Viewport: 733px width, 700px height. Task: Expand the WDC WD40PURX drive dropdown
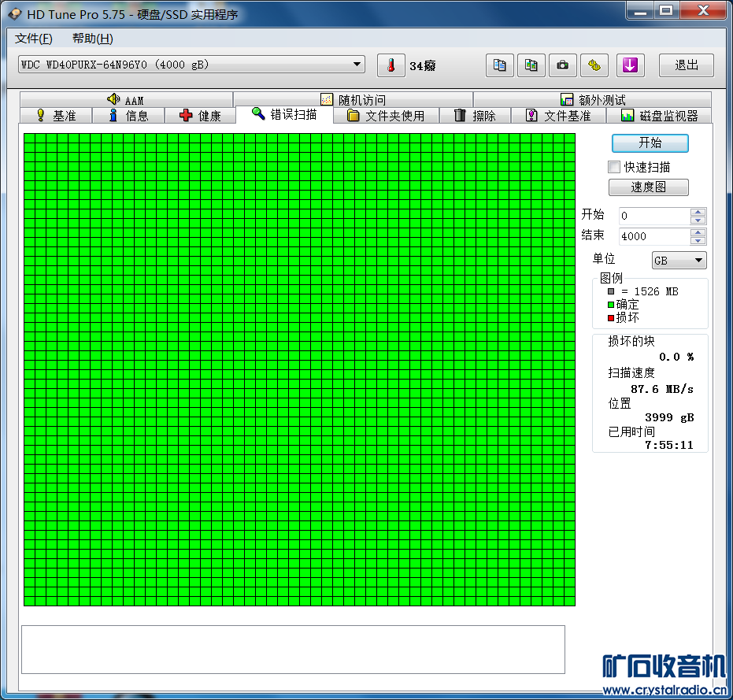point(357,64)
